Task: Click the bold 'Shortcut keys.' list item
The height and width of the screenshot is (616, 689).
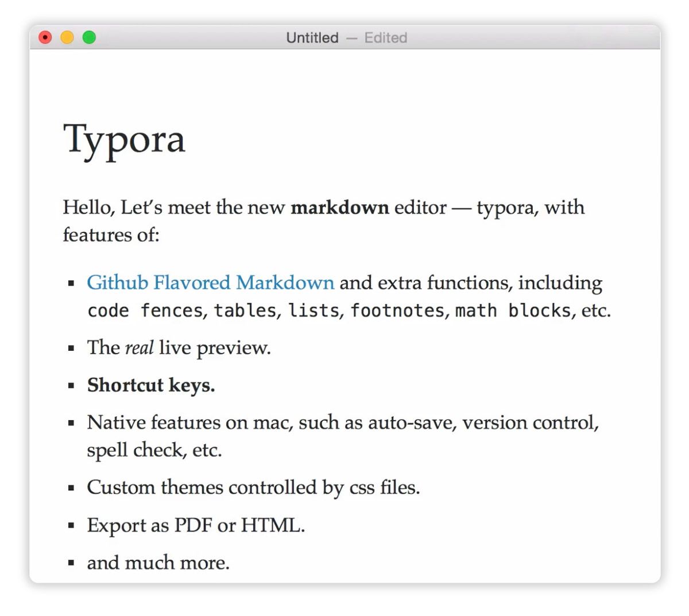Action: click(x=151, y=385)
